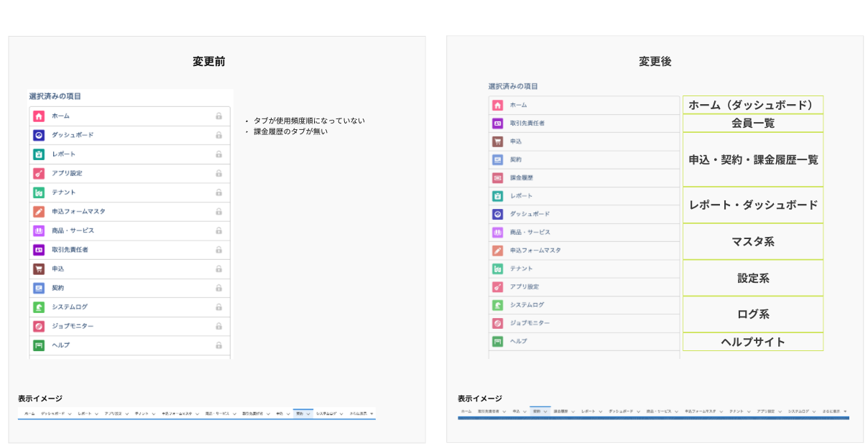Click the 取引先責任者 icon in the 変更後 list

pos(497,123)
